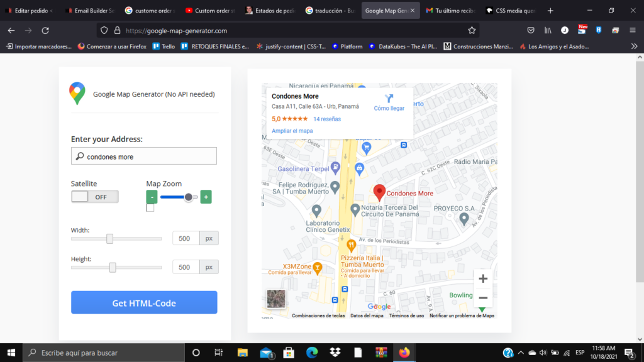Click Notaría Tercera map marker
Image resolution: width=644 pixels, height=362 pixels.
tap(355, 210)
